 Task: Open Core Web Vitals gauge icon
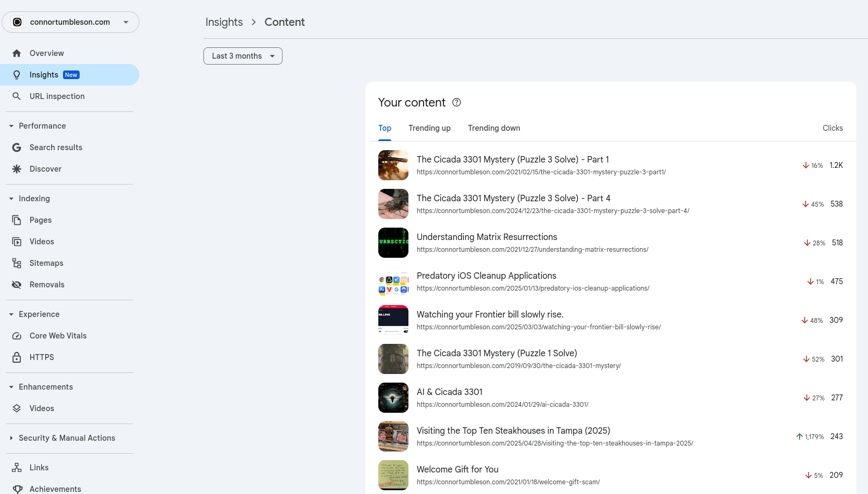(x=17, y=336)
